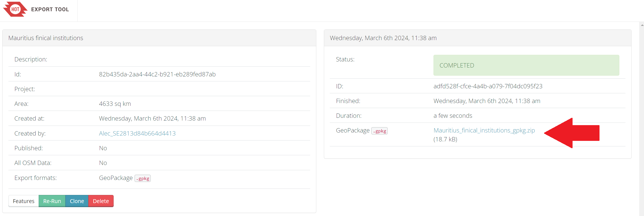Click the 4633 sq km area value
Screen dimensions: 644x216
115,104
